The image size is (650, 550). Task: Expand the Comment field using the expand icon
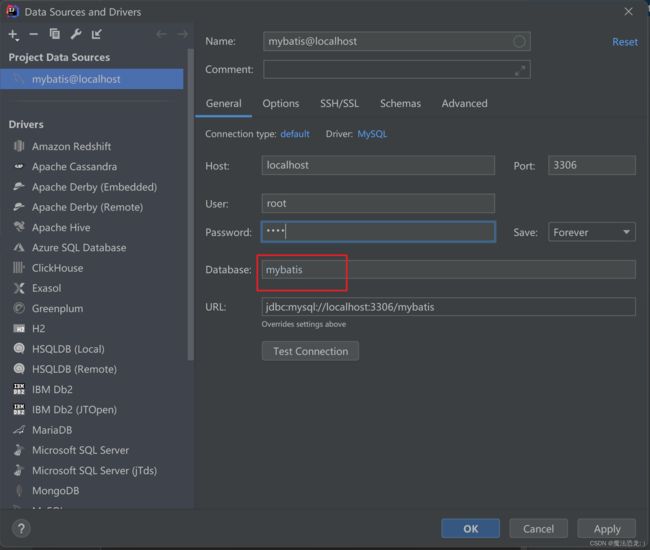[519, 70]
